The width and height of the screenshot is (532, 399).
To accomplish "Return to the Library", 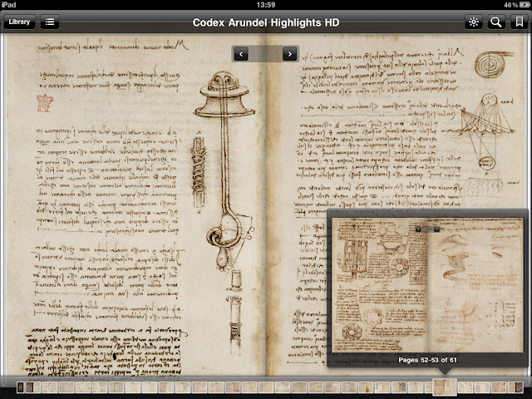I will (19, 22).
